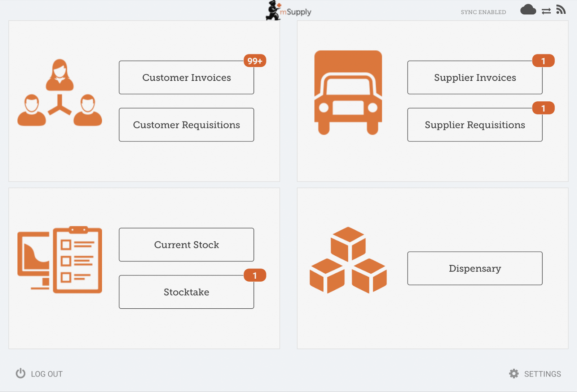577x392 pixels.
Task: Click the orange dispensary boxes icon
Action: [x=348, y=260]
